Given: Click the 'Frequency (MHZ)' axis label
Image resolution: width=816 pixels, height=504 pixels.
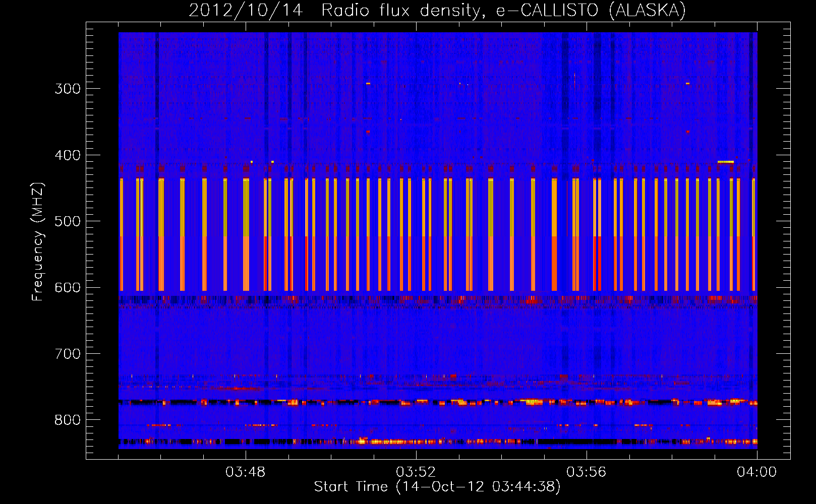Looking at the screenshot, I should [38, 241].
